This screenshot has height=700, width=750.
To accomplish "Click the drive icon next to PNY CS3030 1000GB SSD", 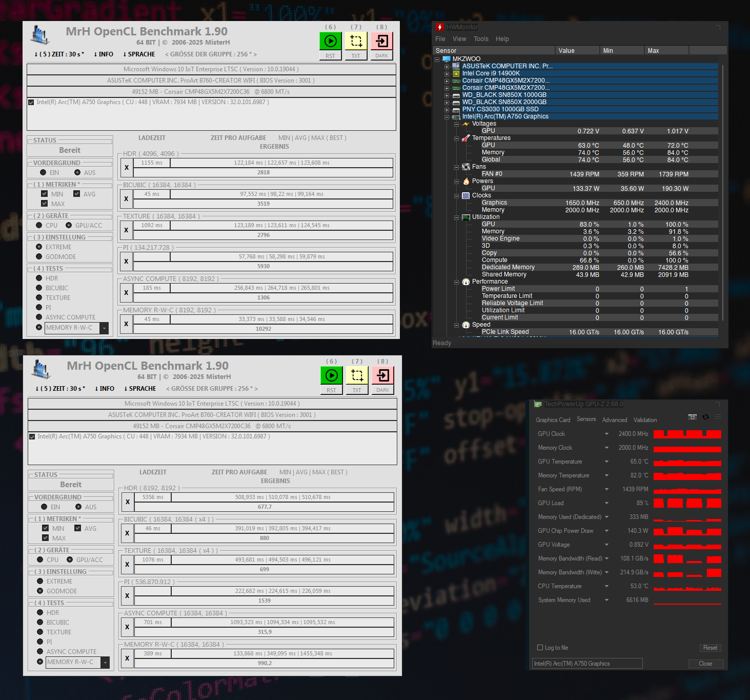I will pos(456,109).
